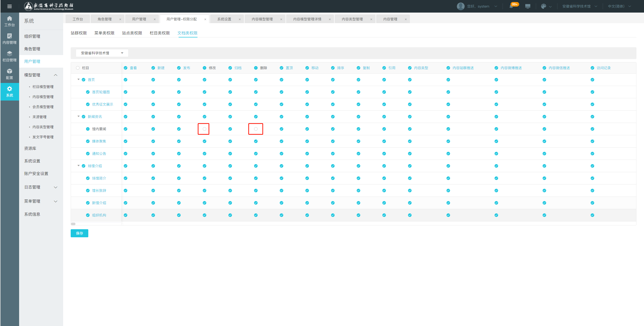The image size is (644, 326).
Task: Close the 系统设置 tab
Action: coord(239,19)
